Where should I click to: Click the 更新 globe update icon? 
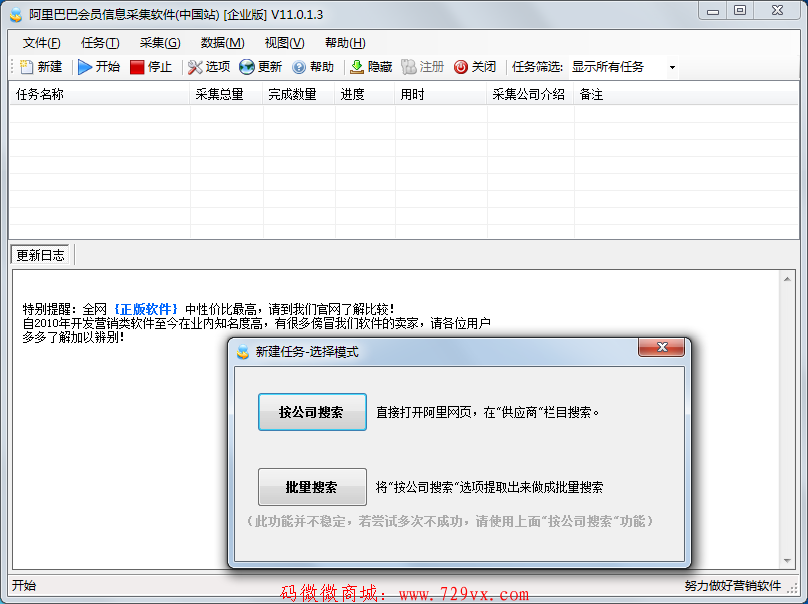pyautogui.click(x=247, y=67)
